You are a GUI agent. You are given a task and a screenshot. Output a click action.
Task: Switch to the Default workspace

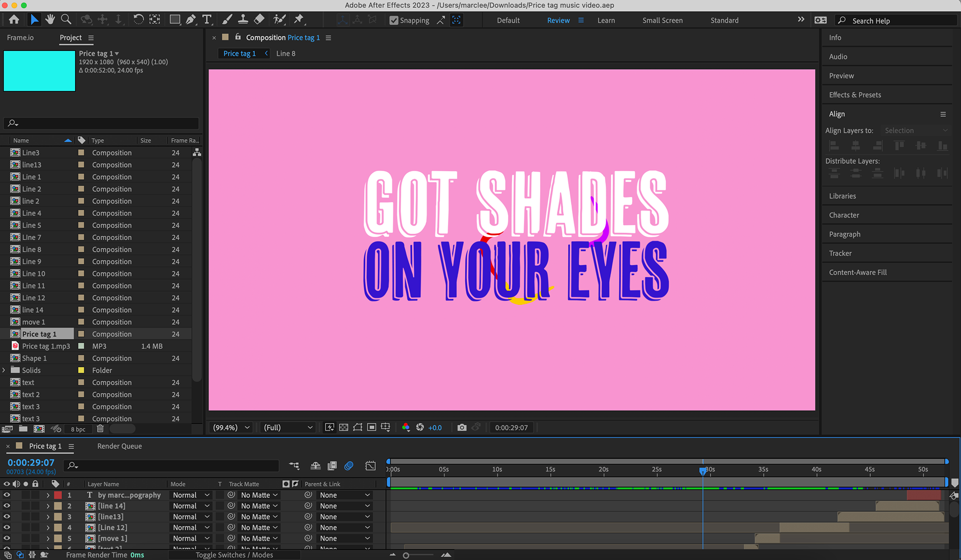[x=508, y=21]
